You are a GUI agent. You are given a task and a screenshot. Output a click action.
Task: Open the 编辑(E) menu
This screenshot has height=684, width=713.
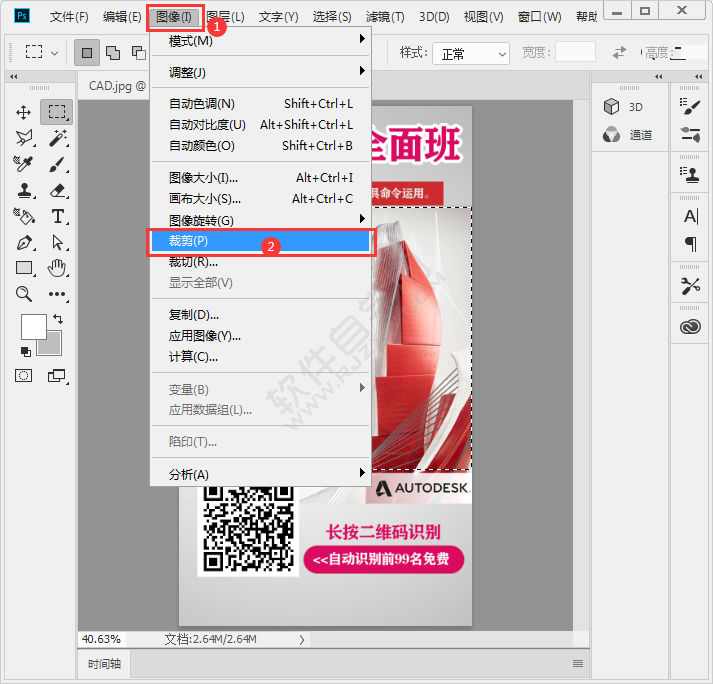coord(122,17)
